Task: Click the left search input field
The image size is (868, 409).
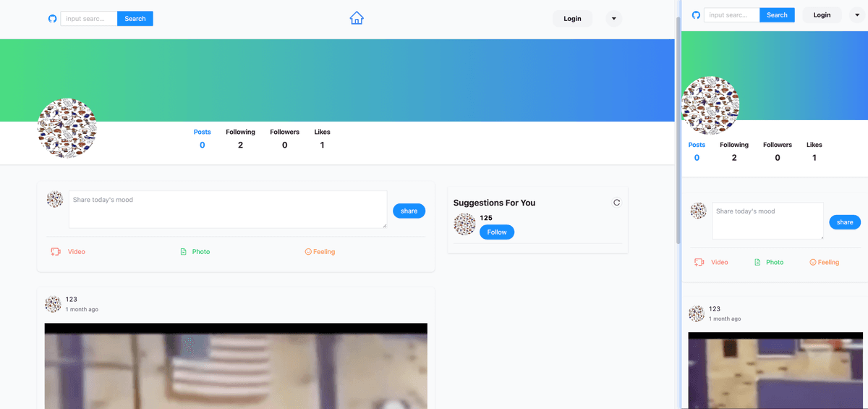Action: pos(88,19)
